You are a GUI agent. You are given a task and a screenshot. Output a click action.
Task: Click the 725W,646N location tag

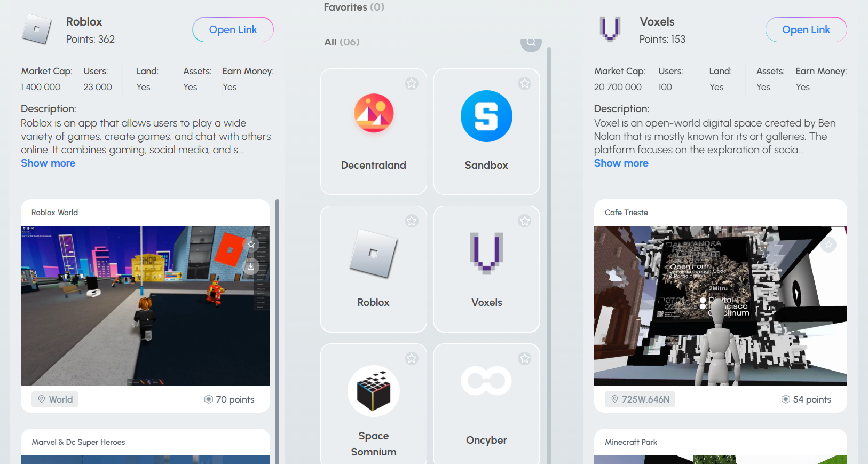(x=640, y=399)
